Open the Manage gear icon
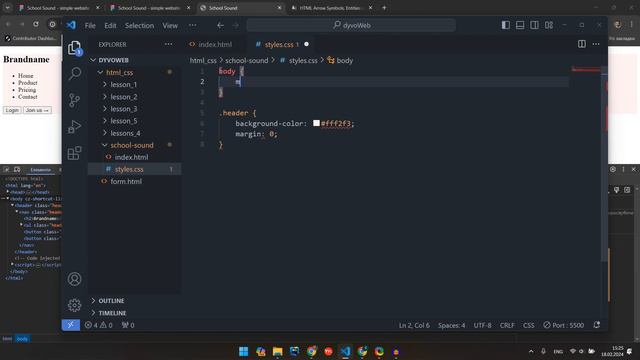The height and width of the screenshot is (360, 640). click(74, 305)
